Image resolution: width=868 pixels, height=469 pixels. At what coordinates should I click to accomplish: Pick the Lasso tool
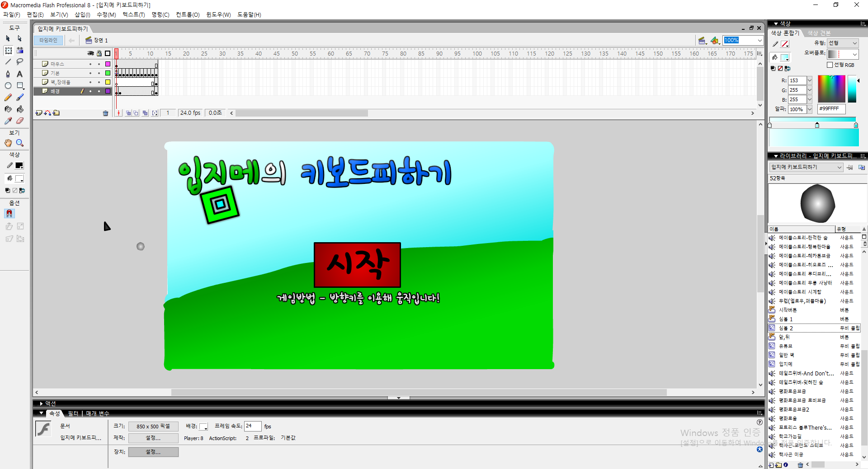point(20,62)
